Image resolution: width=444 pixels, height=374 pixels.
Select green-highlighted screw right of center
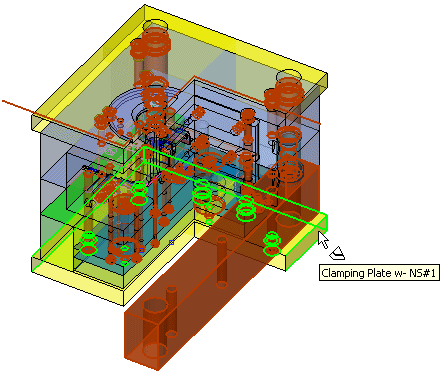(x=246, y=209)
